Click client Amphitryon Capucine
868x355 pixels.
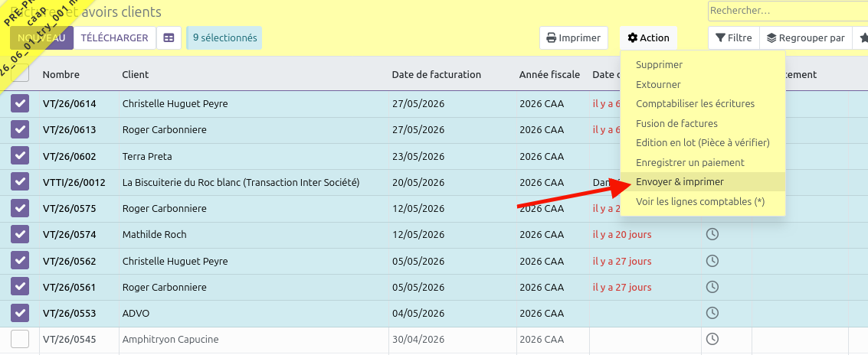171,340
